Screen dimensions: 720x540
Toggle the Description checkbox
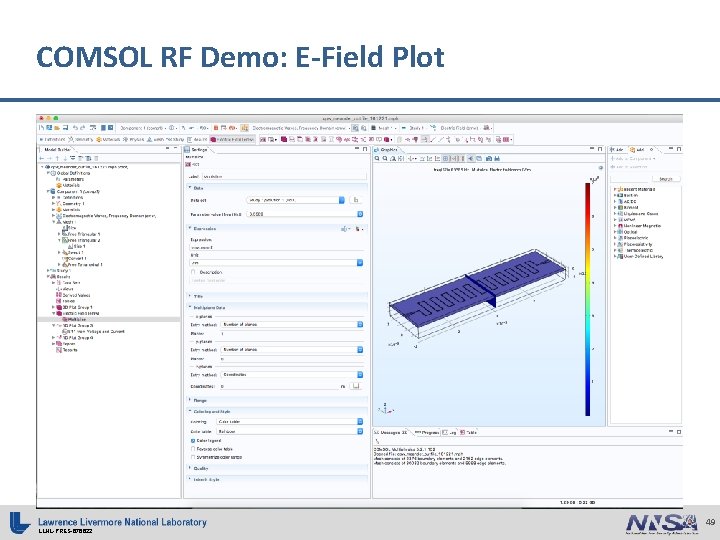coord(193,272)
